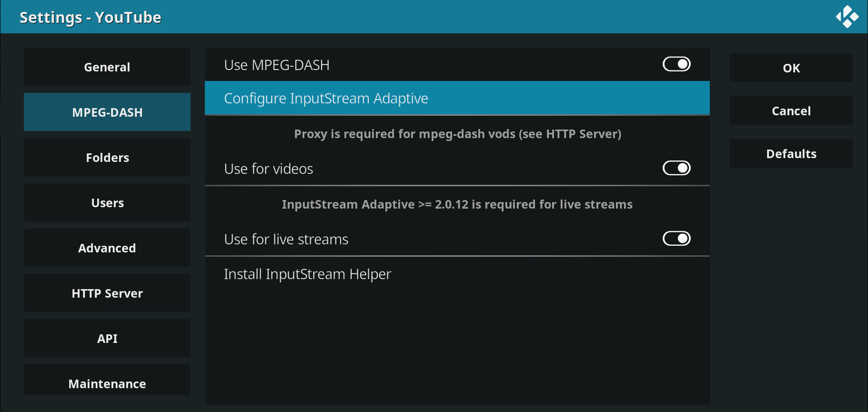Open the Maintenance section
Screen dimensions: 868x412
(107, 383)
